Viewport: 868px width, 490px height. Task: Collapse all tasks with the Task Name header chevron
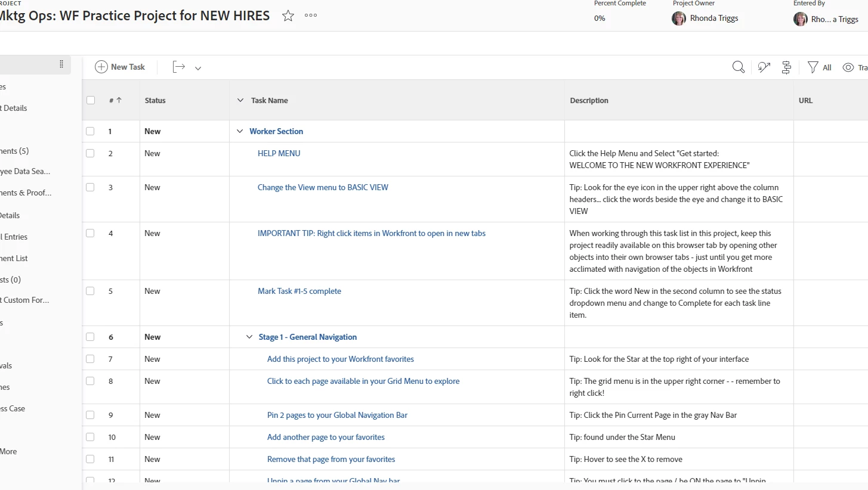(x=240, y=100)
